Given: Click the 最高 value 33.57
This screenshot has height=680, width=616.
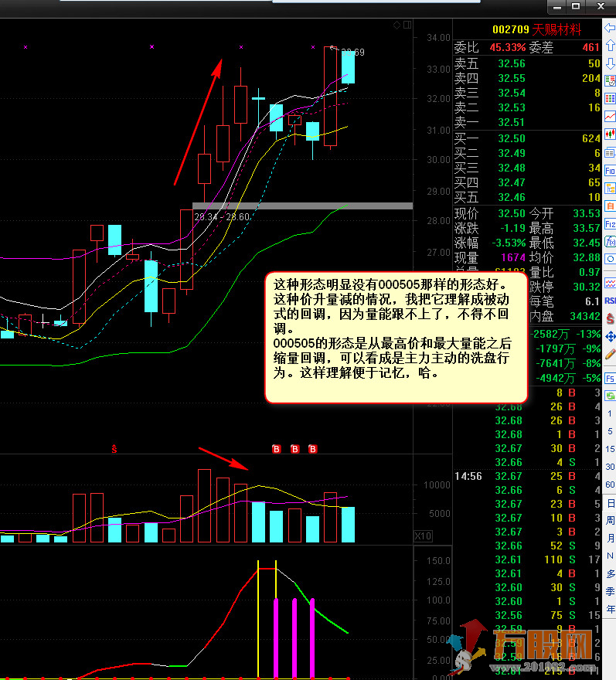Looking at the screenshot, I should [x=587, y=228].
